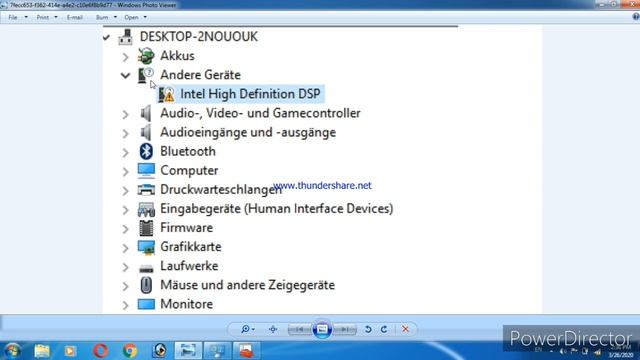Image resolution: width=640 pixels, height=360 pixels.
Task: Expand Mäuse und andere Zeigegeräte
Action: [x=126, y=286]
